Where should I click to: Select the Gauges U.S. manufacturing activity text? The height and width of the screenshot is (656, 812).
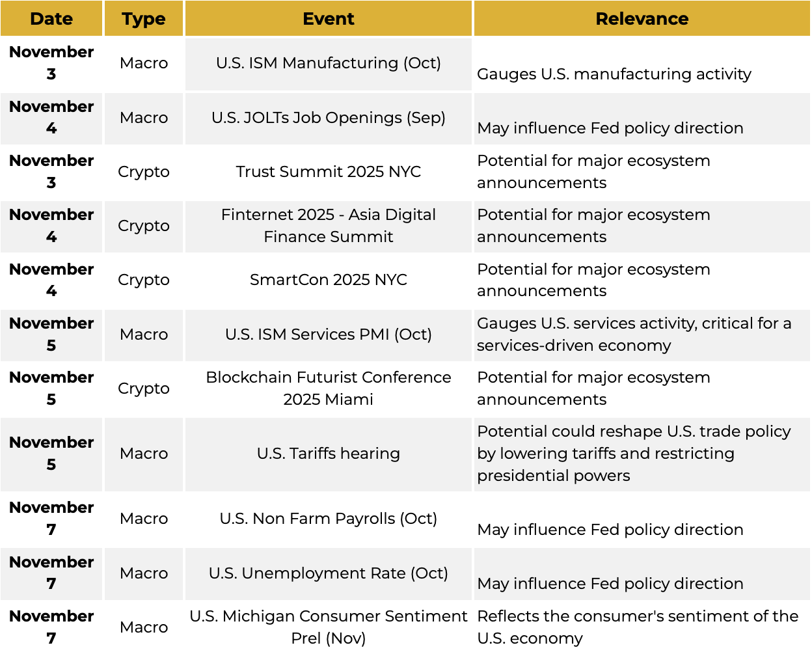point(614,74)
